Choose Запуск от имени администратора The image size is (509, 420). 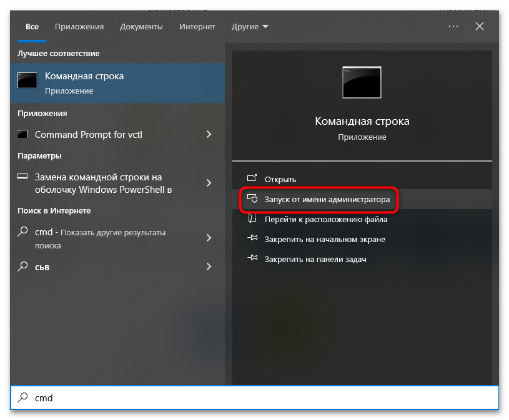[x=362, y=199]
